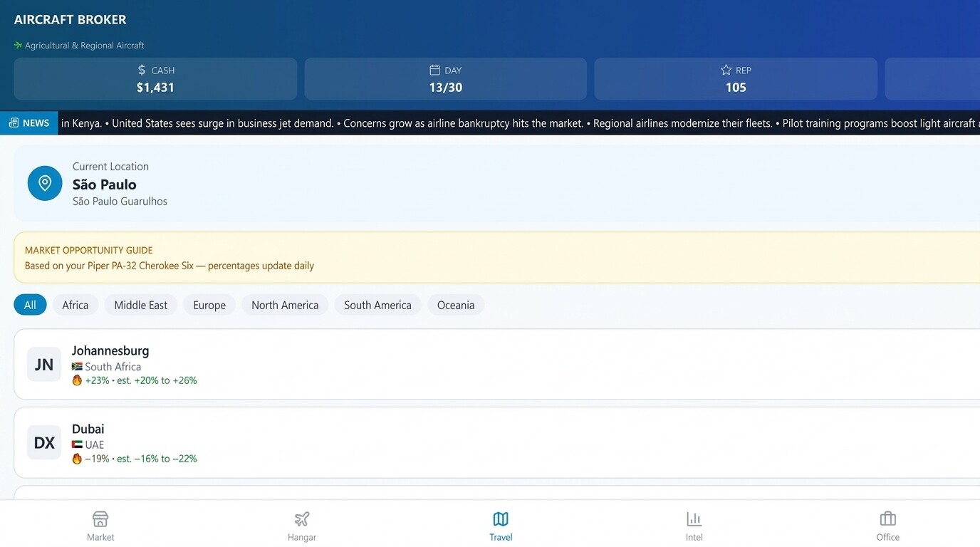The width and height of the screenshot is (980, 547).
Task: Click the fire icon beside −19%
Action: tap(77, 459)
